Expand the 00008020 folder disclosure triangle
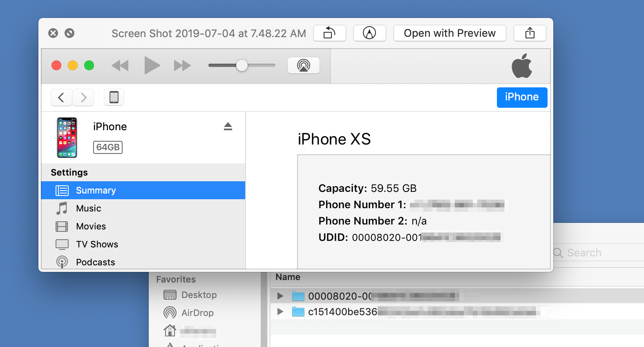This screenshot has height=347, width=644. click(x=280, y=296)
